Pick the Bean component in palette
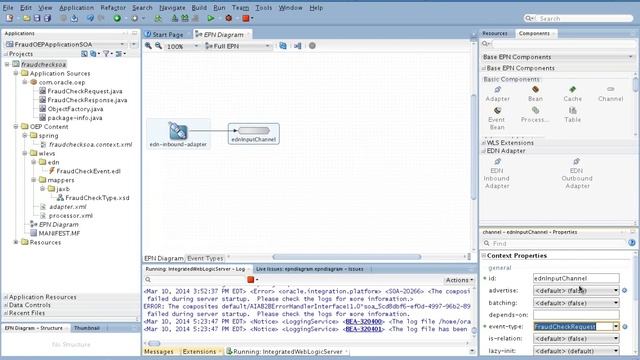640x360 pixels. 535,93
